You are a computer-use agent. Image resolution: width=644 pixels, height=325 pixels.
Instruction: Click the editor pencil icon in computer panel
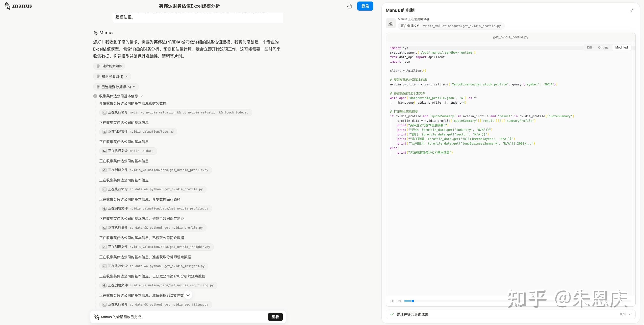(391, 23)
